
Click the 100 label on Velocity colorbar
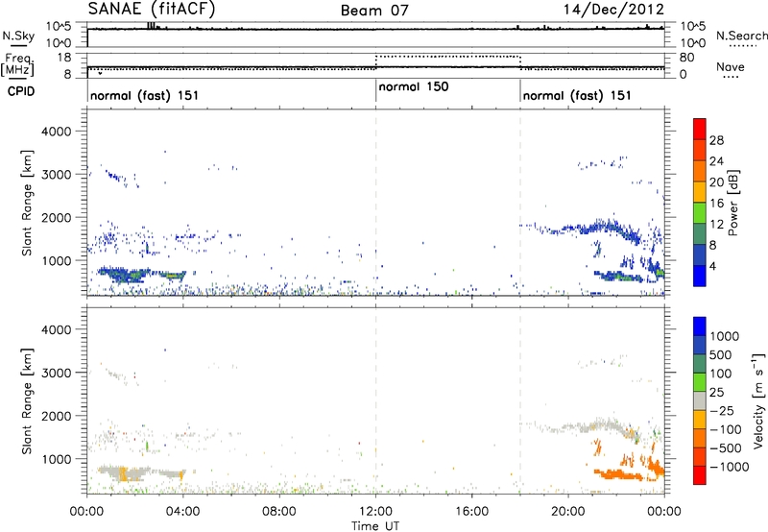click(721, 374)
